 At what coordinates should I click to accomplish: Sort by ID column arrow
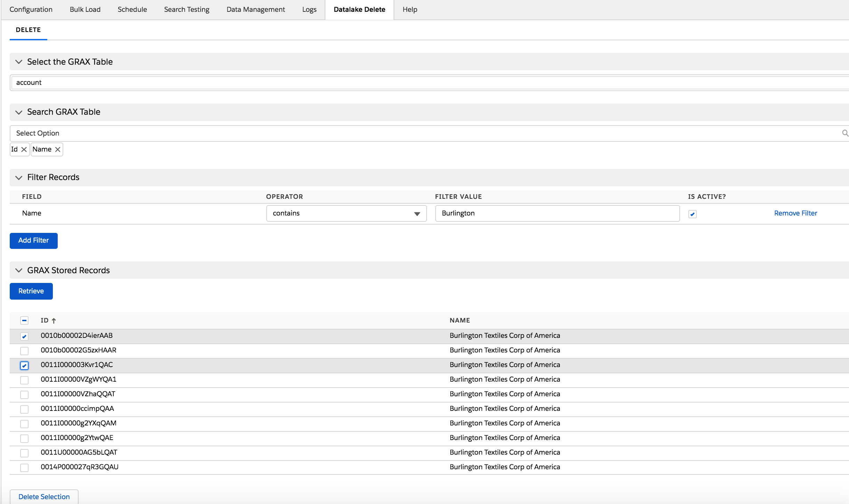[x=54, y=321]
